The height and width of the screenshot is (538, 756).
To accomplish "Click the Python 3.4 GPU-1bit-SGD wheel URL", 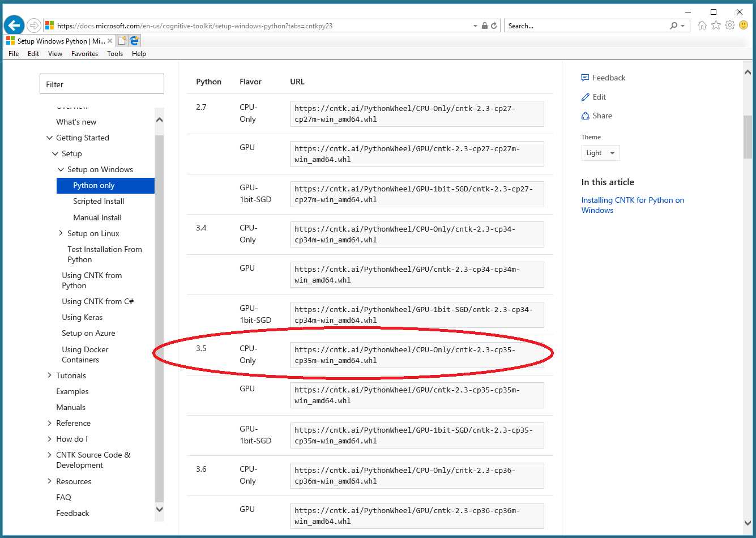I will pos(417,315).
